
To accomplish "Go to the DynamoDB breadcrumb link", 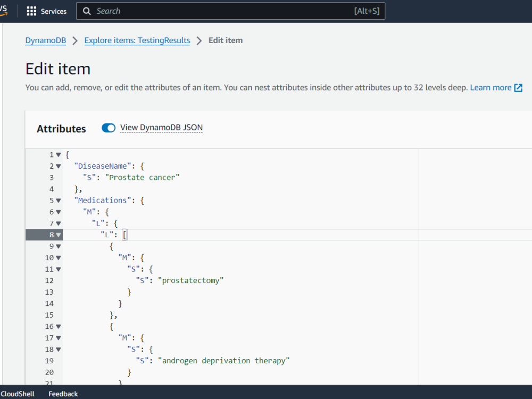I will click(x=46, y=40).
